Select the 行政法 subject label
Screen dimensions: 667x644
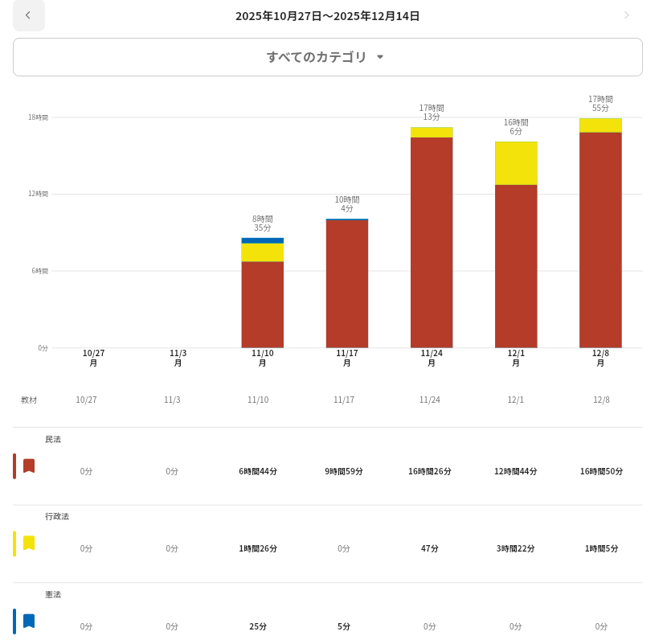(x=57, y=517)
